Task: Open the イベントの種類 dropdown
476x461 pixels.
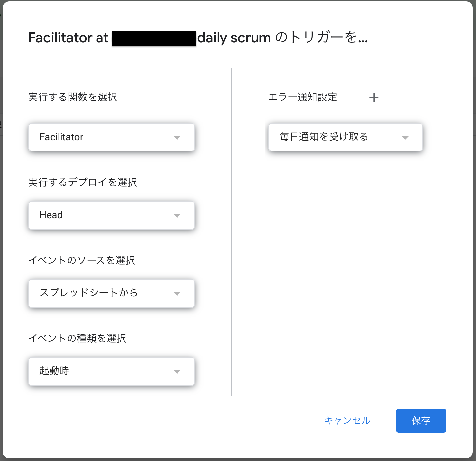Action: click(x=111, y=371)
